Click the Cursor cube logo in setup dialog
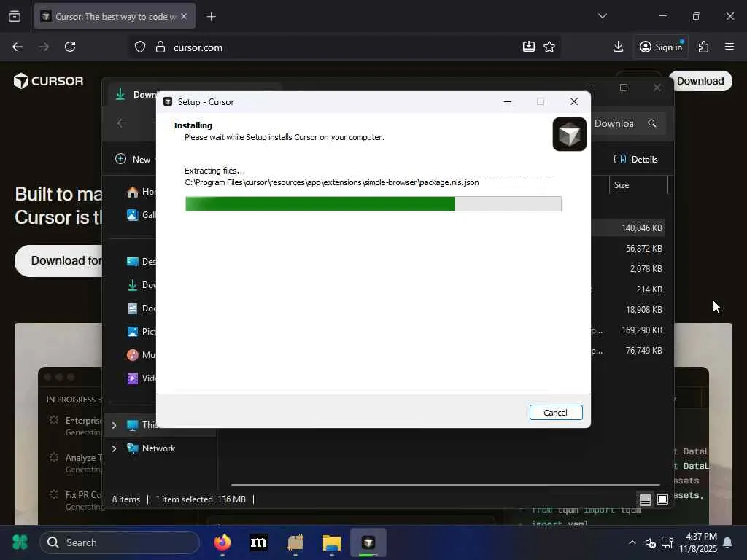Screen dimensions: 747x560 pos(569,134)
